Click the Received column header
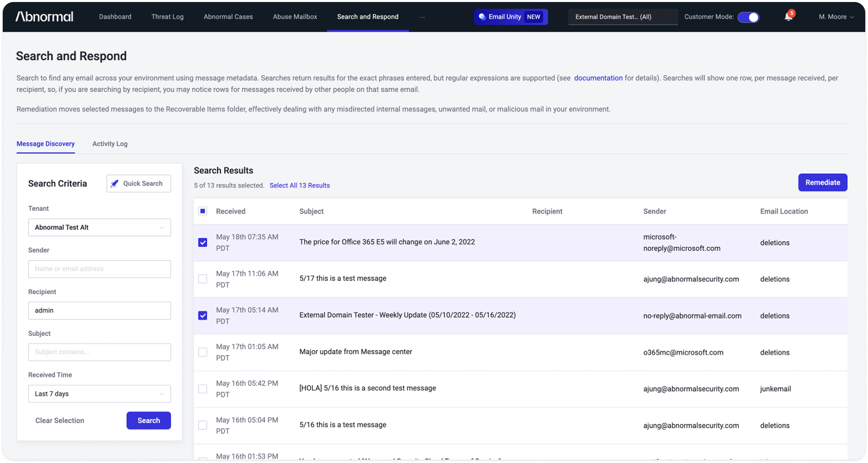 click(231, 211)
